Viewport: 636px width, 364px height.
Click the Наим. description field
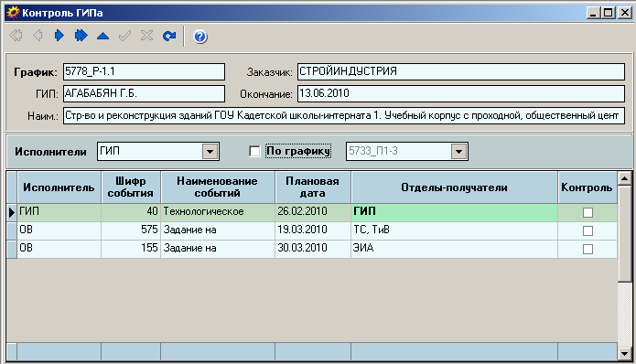pos(344,115)
